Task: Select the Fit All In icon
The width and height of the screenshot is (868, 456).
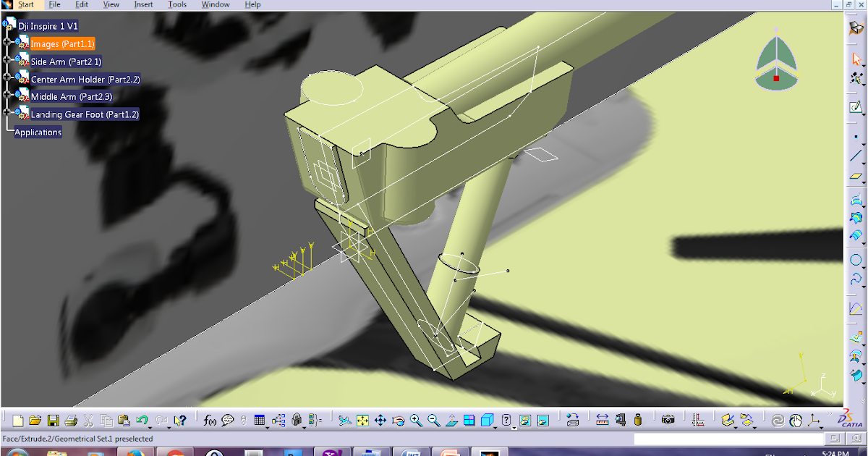Action: tap(362, 418)
